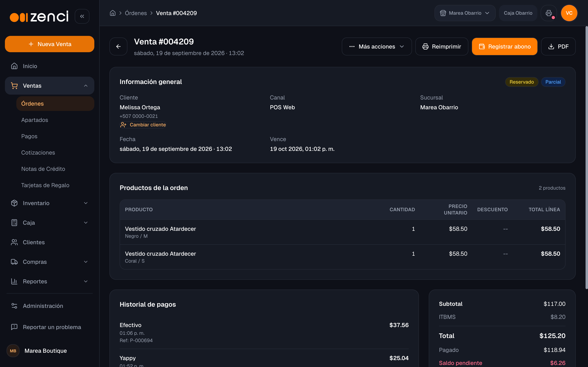Click the Reportar un problema icon
Viewport: 588px width, 367px height.
(x=14, y=327)
